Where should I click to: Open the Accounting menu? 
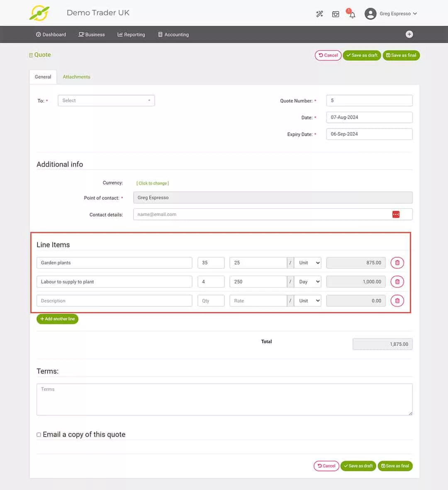coord(173,35)
